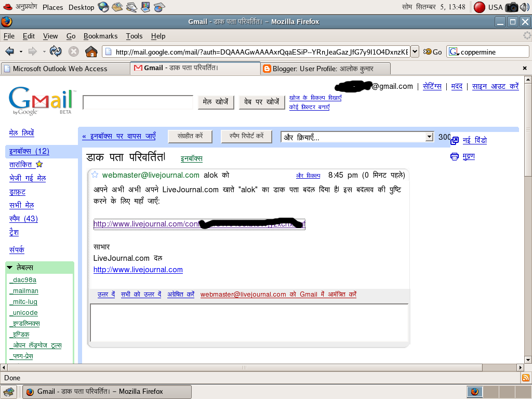Screen dimensions: 532x399
Task: Open the Go menu
Action: [x=71, y=36]
